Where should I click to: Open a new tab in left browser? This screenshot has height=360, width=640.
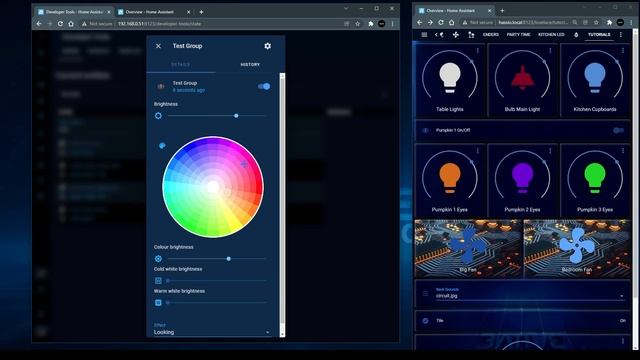pos(201,12)
